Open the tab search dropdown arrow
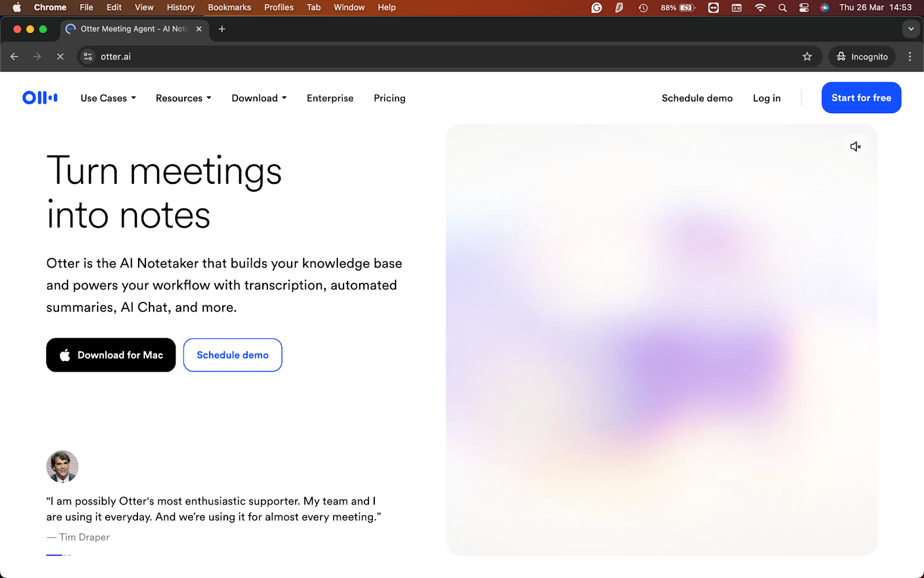924x578 pixels. point(911,29)
